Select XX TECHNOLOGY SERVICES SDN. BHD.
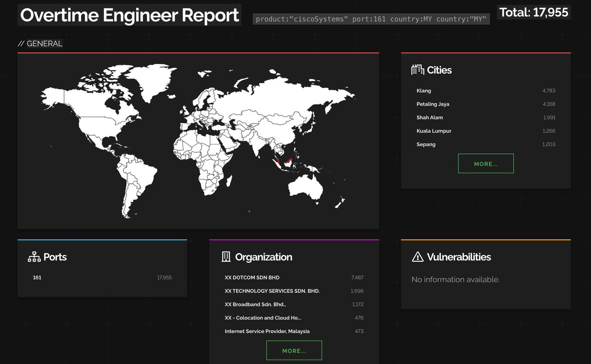Image resolution: width=591 pixels, height=364 pixels. (272, 291)
